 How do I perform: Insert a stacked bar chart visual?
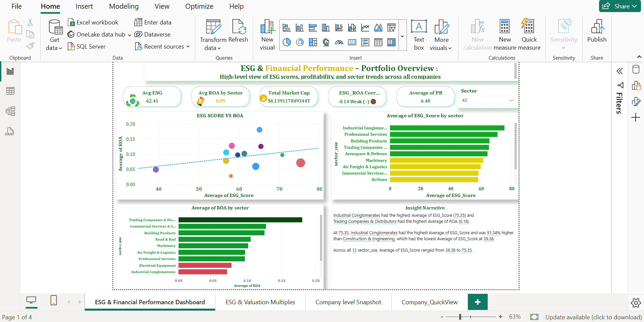click(x=286, y=27)
